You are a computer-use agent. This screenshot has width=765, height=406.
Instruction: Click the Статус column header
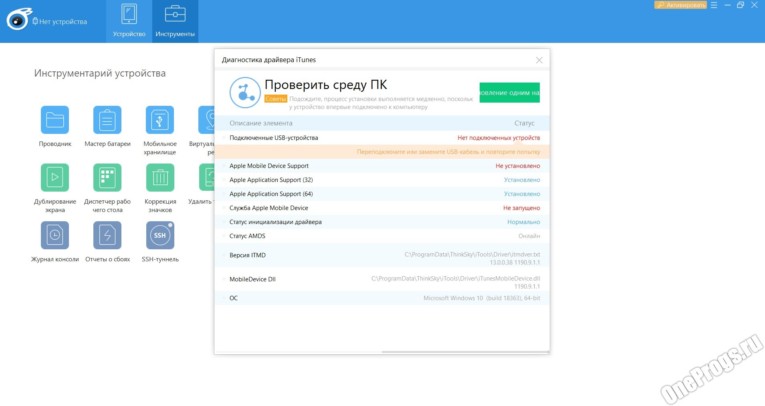click(x=524, y=123)
